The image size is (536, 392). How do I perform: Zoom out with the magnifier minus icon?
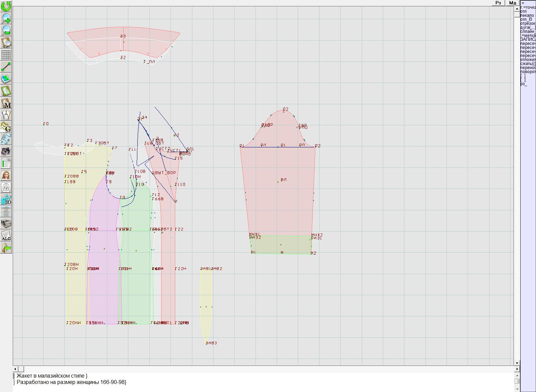click(x=6, y=30)
